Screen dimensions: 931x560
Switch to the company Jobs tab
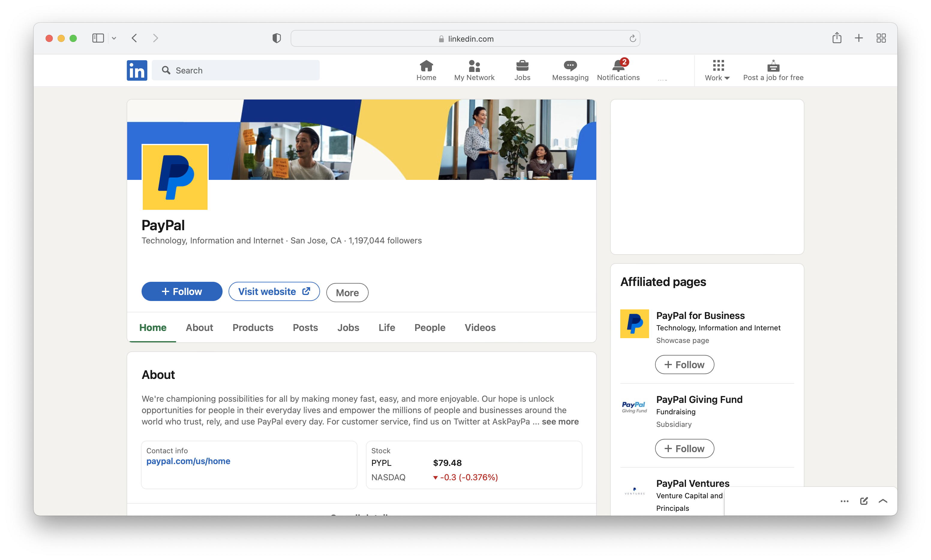tap(348, 328)
